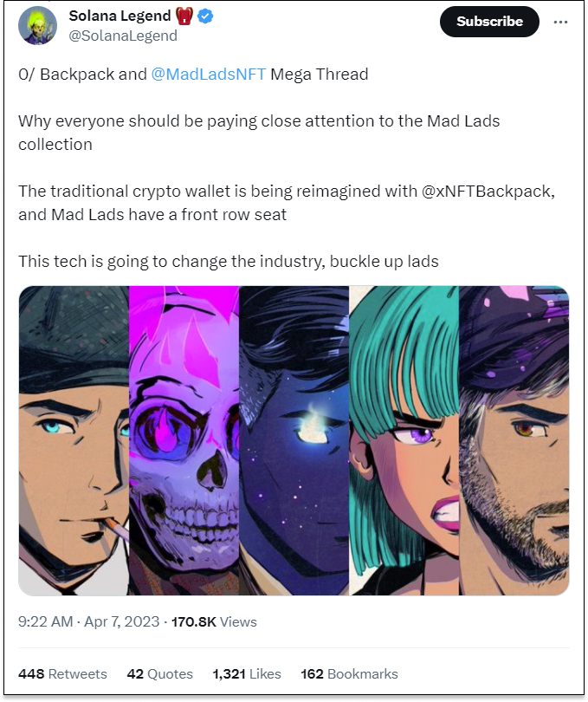View the smoking man with hat panel
The image size is (588, 702).
(x=74, y=440)
